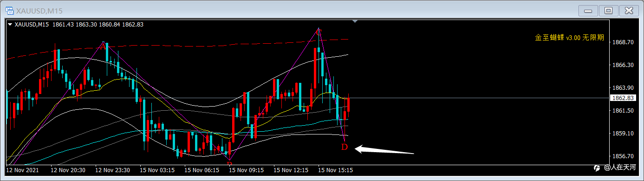This screenshot has width=644, height=181.
Task: Click the 1863.90 price axis label
Action: [x=623, y=88]
